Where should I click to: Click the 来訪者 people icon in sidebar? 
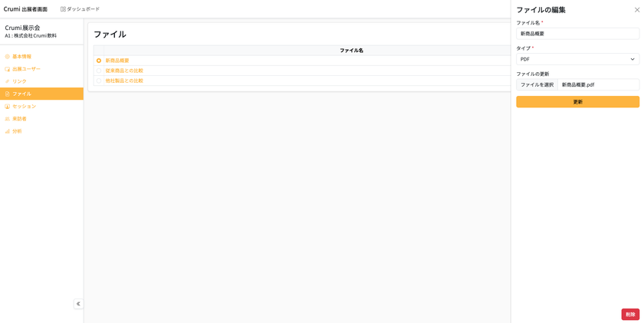pyautogui.click(x=7, y=119)
